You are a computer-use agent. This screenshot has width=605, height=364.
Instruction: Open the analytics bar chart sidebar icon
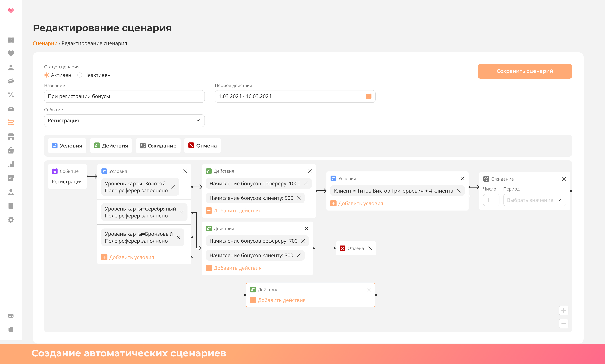(x=11, y=164)
